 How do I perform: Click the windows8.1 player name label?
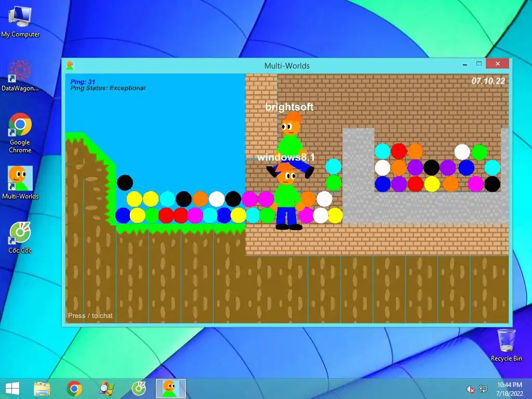pos(286,157)
